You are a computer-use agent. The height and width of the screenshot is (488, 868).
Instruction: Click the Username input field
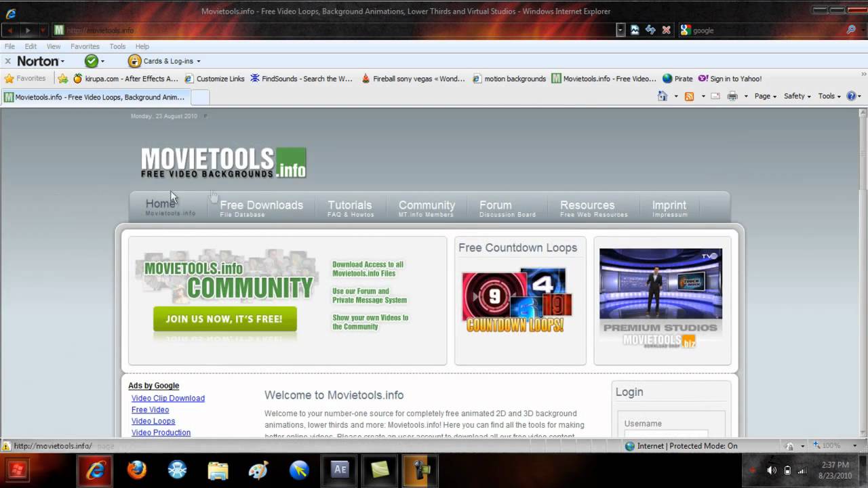[666, 434]
